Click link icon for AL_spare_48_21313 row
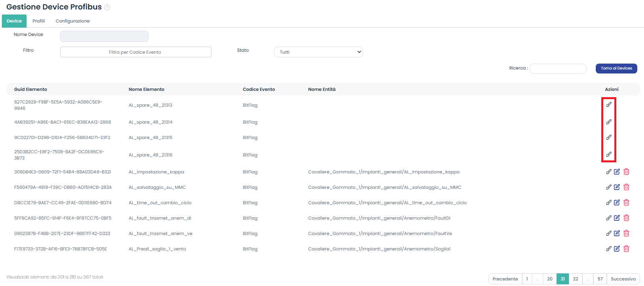644x286 pixels. point(609,105)
